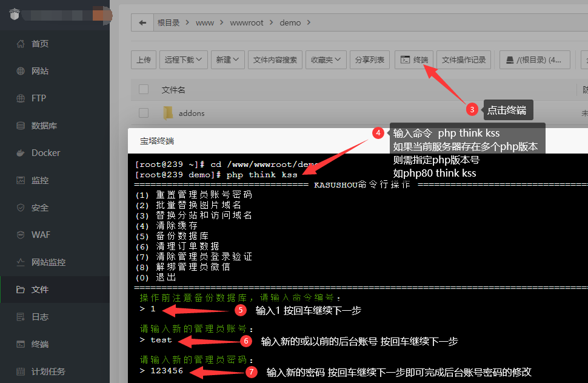Click the globe icon beside 网站
This screenshot has height=383, width=588.
21,71
